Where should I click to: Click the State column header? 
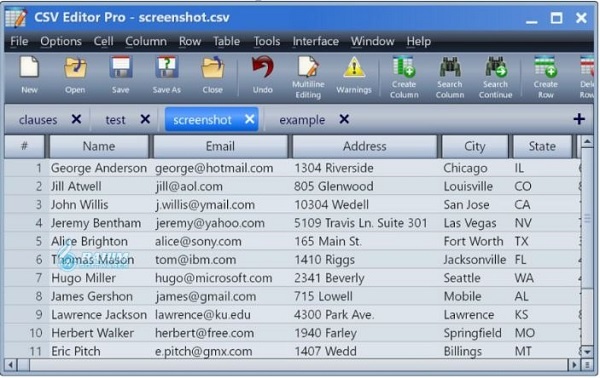pyautogui.click(x=542, y=146)
